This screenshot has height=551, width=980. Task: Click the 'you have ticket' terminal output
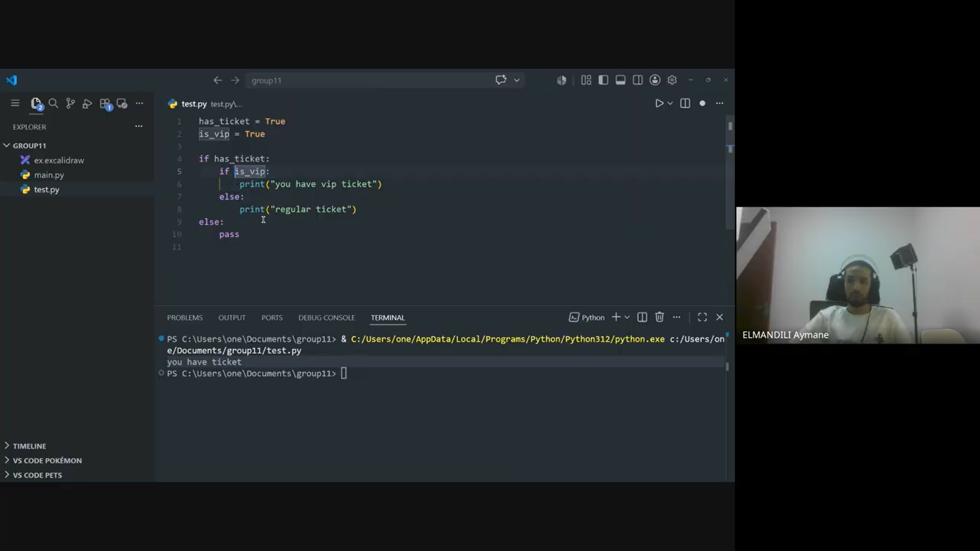click(204, 362)
